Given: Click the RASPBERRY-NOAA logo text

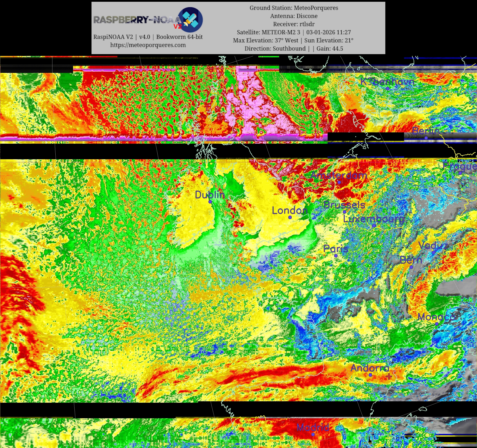Looking at the screenshot, I should point(137,20).
